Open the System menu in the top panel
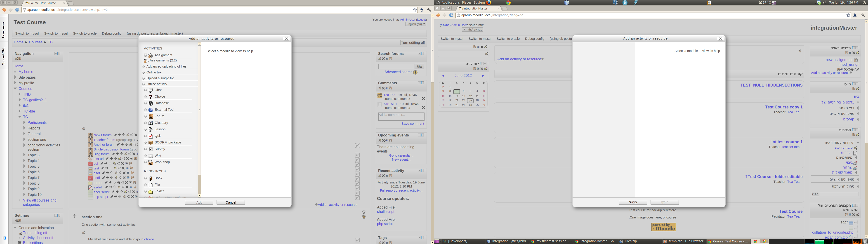The image size is (868, 244). [x=479, y=2]
